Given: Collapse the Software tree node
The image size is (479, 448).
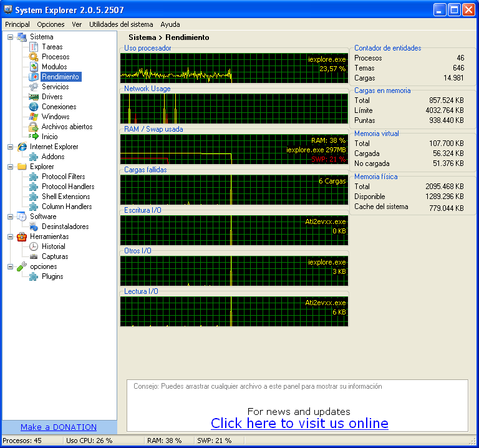Looking at the screenshot, I should pyautogui.click(x=10, y=217).
